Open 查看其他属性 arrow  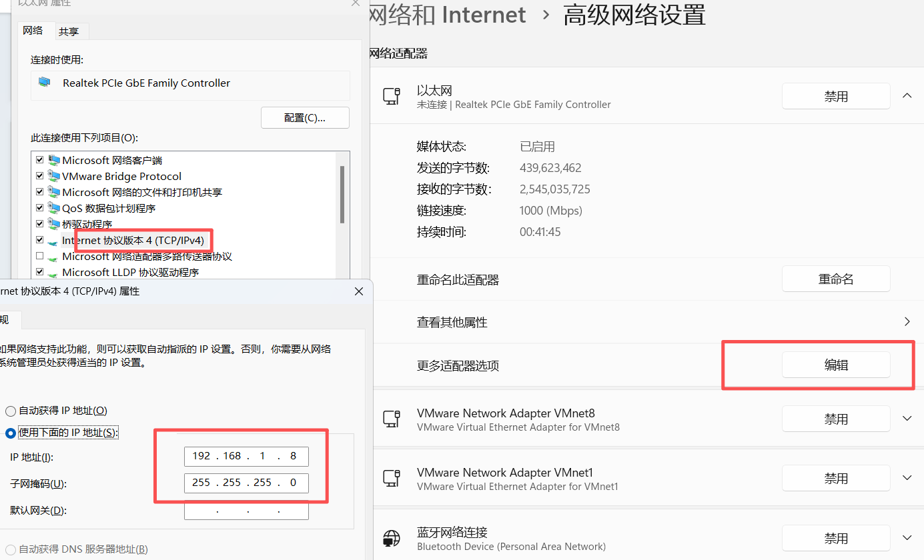pos(907,322)
